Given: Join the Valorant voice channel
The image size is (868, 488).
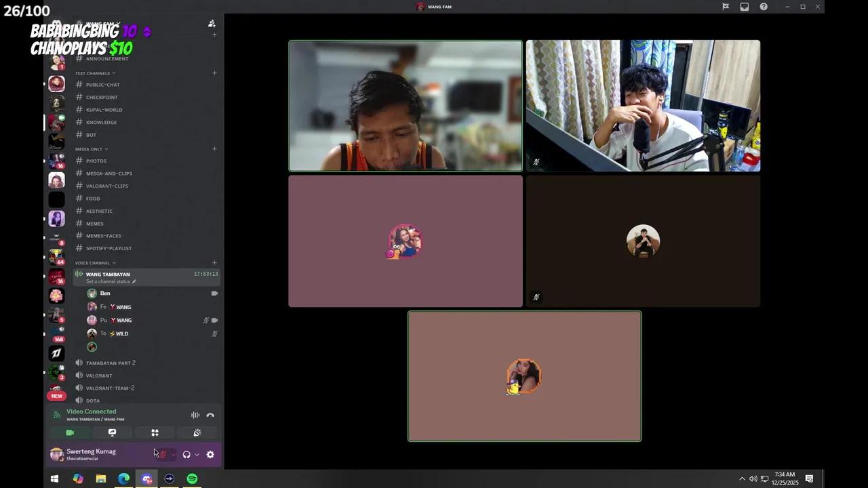Looking at the screenshot, I should pyautogui.click(x=99, y=375).
